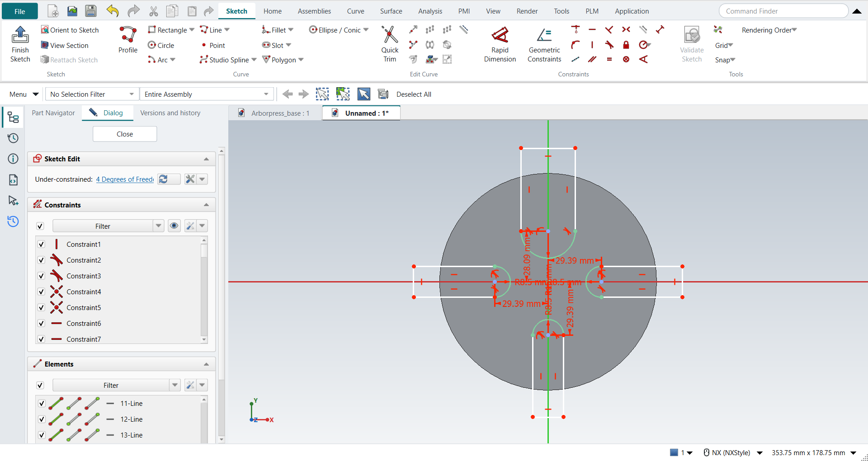Viewport: 868px width, 461px height.
Task: Open the File menu button
Action: click(x=20, y=11)
